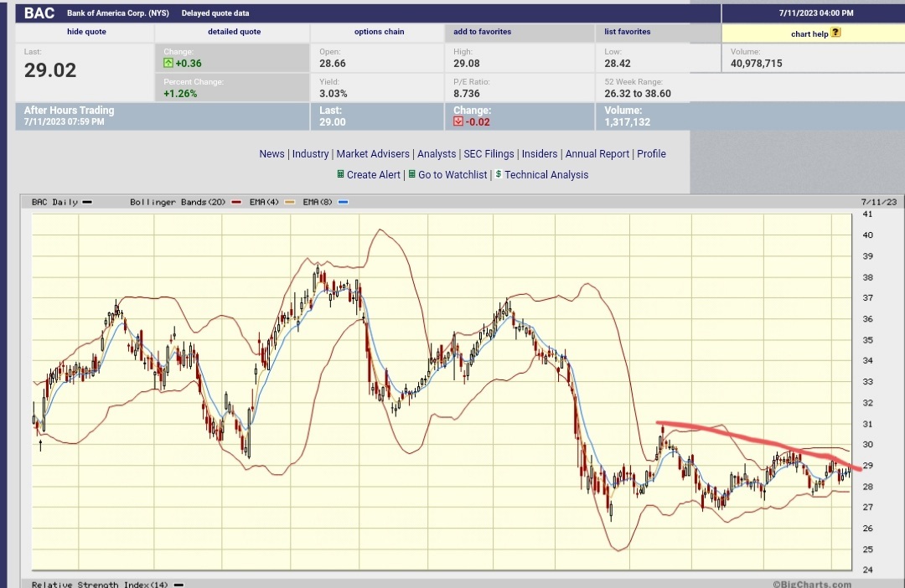
Task: Click the change value +0.36
Action: point(189,64)
